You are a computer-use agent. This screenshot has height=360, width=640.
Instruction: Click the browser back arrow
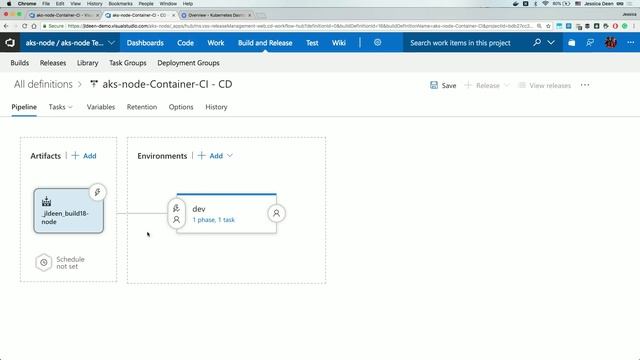[x=6, y=26]
